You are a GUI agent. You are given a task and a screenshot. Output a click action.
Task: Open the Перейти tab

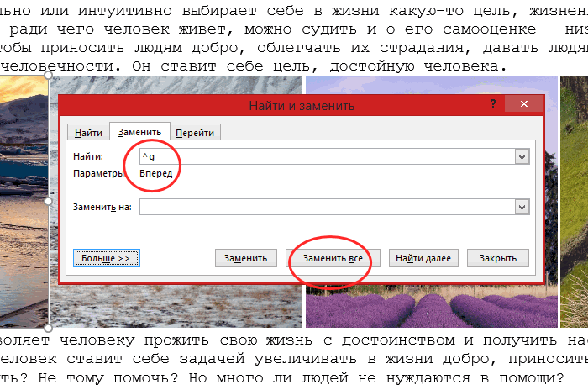(x=194, y=132)
